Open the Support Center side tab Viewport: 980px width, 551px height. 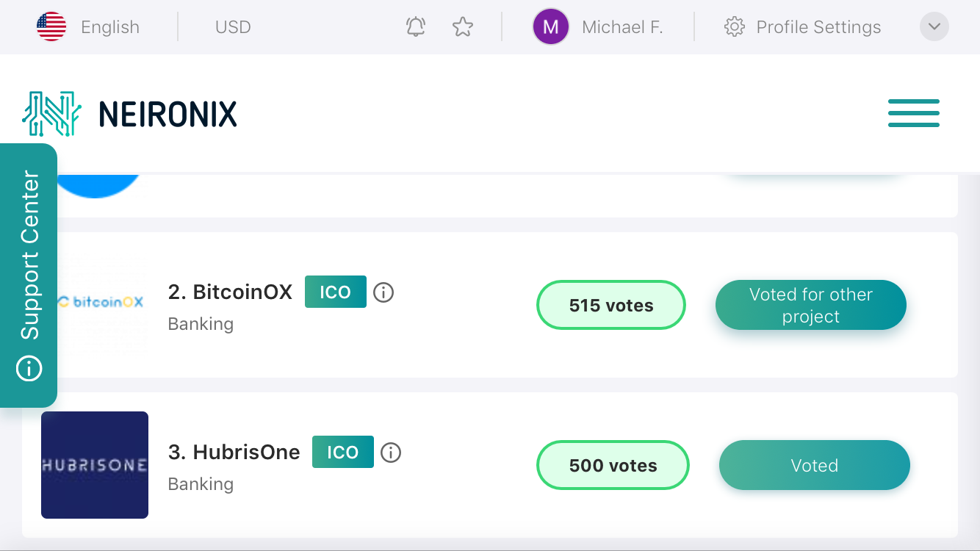[29, 275]
